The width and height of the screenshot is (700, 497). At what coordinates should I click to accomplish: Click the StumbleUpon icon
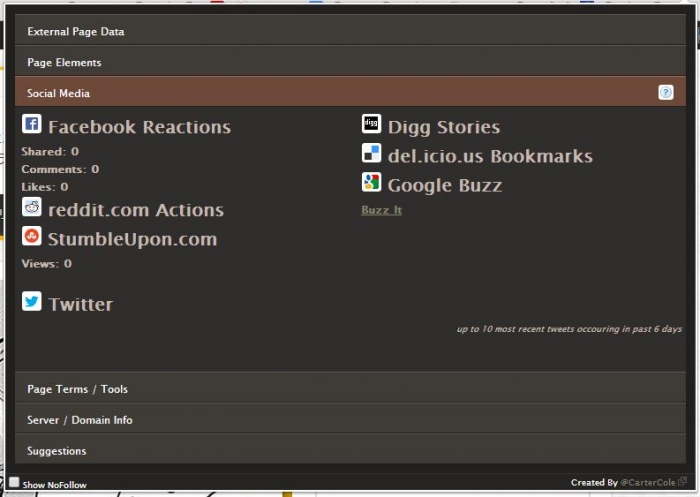[x=32, y=236]
